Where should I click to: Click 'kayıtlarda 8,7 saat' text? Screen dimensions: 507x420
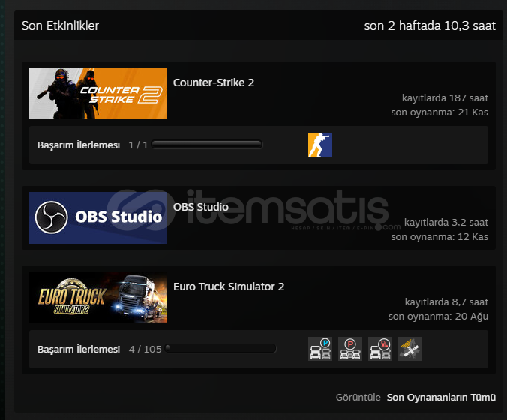[x=446, y=301]
